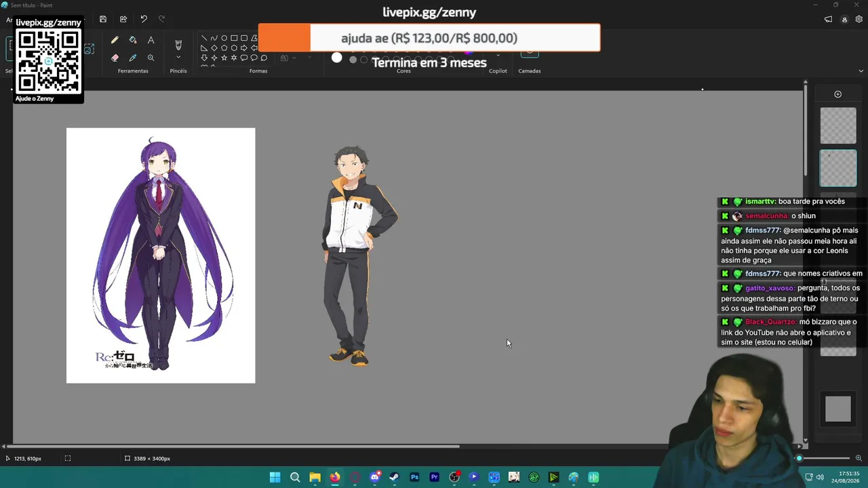Choose the four-point star shape

point(214,58)
